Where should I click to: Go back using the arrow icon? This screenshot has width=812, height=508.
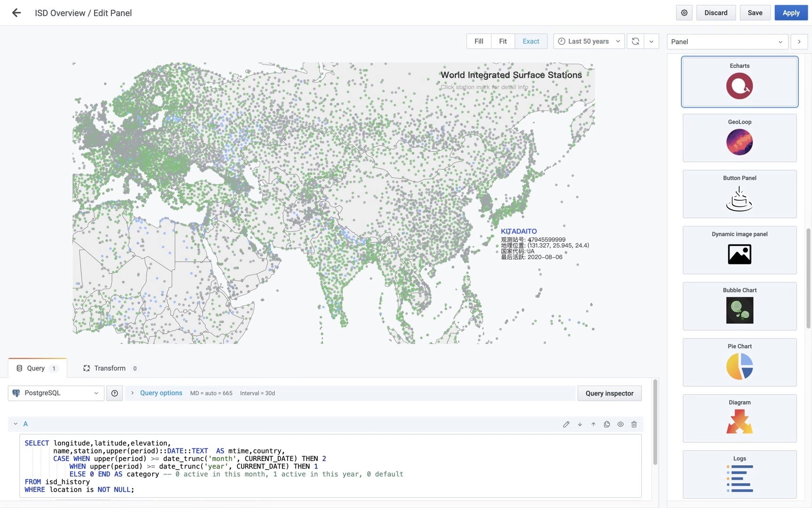coord(16,13)
